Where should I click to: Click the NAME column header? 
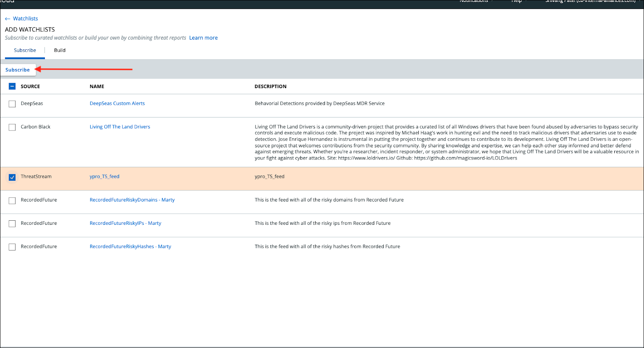click(97, 86)
